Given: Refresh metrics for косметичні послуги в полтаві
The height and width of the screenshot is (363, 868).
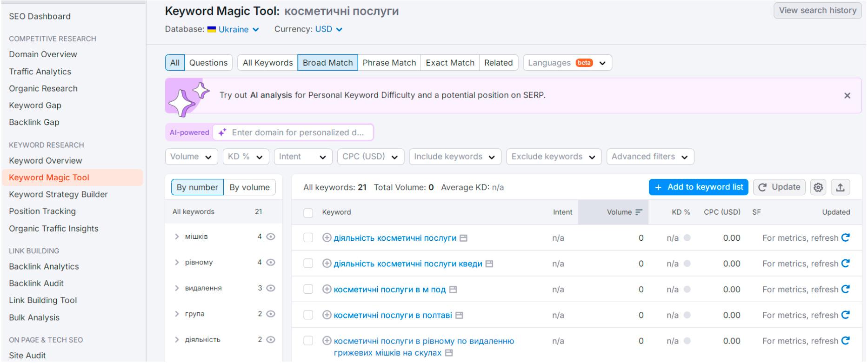Looking at the screenshot, I should coord(845,315).
